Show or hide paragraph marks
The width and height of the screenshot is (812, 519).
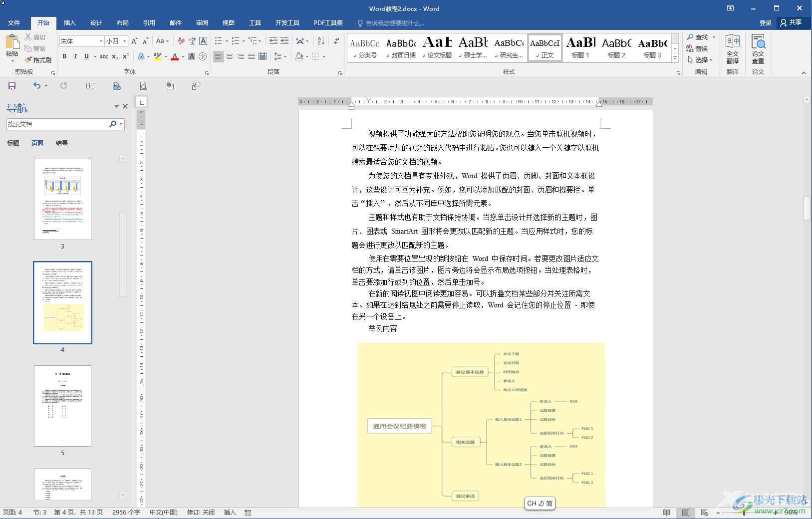[x=336, y=41]
